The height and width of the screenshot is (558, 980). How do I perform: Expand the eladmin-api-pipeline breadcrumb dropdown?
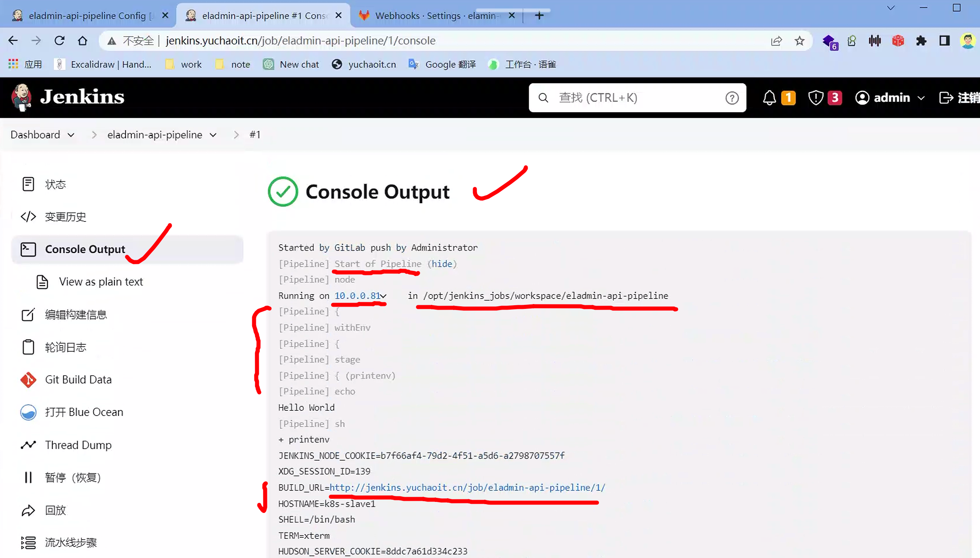(x=213, y=135)
